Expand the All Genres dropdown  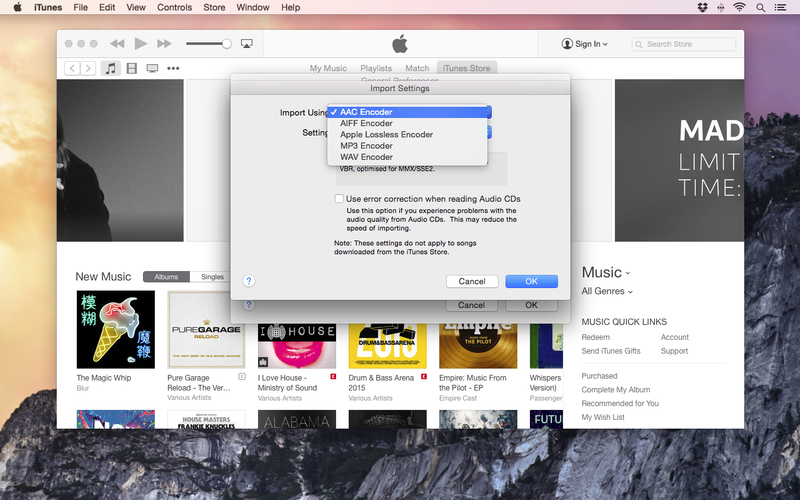click(x=607, y=291)
